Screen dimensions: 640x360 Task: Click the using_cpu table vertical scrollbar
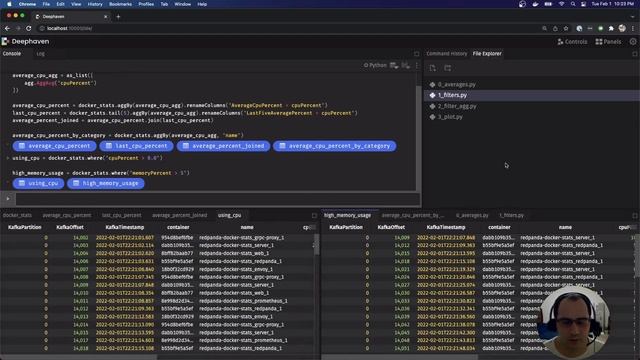[316, 244]
